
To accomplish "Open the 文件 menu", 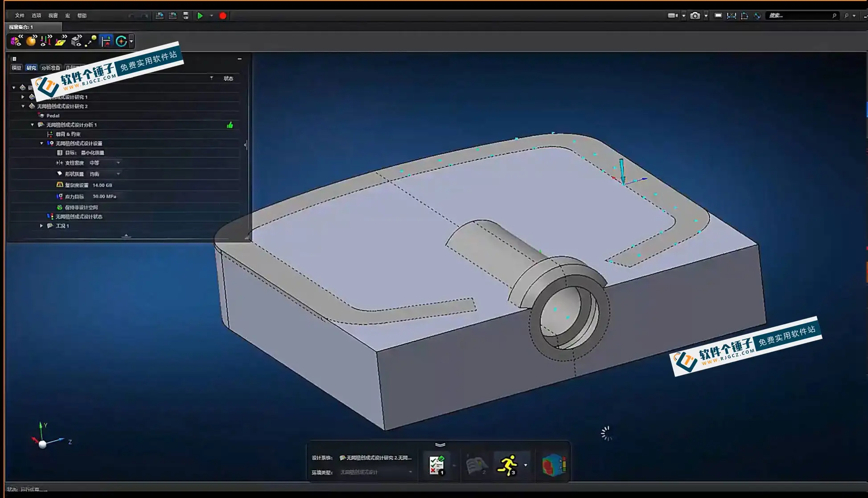I will (x=20, y=16).
